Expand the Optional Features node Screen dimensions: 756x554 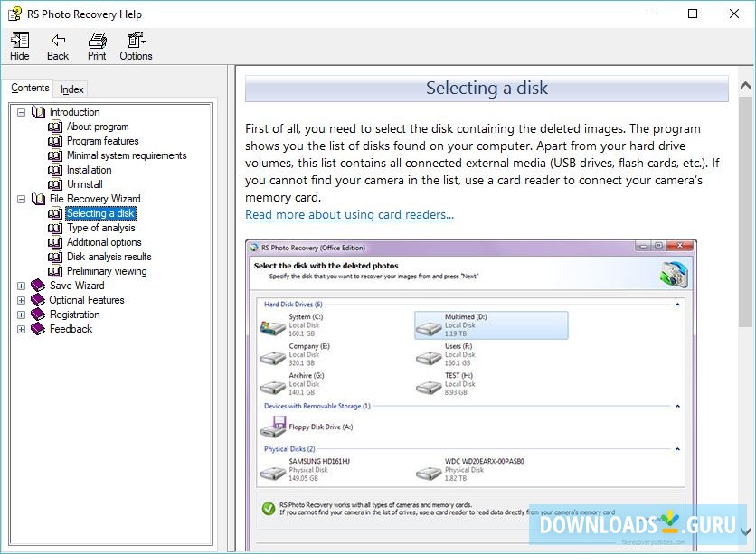point(21,300)
